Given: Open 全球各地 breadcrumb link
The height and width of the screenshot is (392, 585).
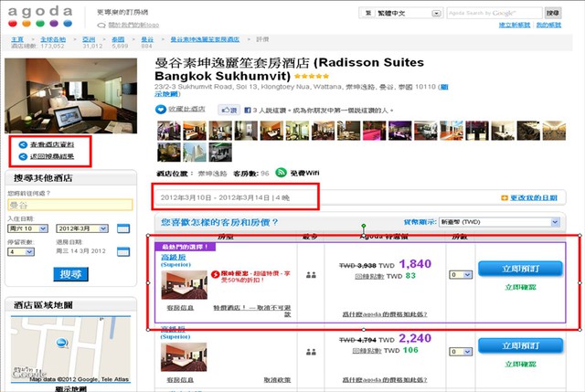Looking at the screenshot, I should pos(53,39).
